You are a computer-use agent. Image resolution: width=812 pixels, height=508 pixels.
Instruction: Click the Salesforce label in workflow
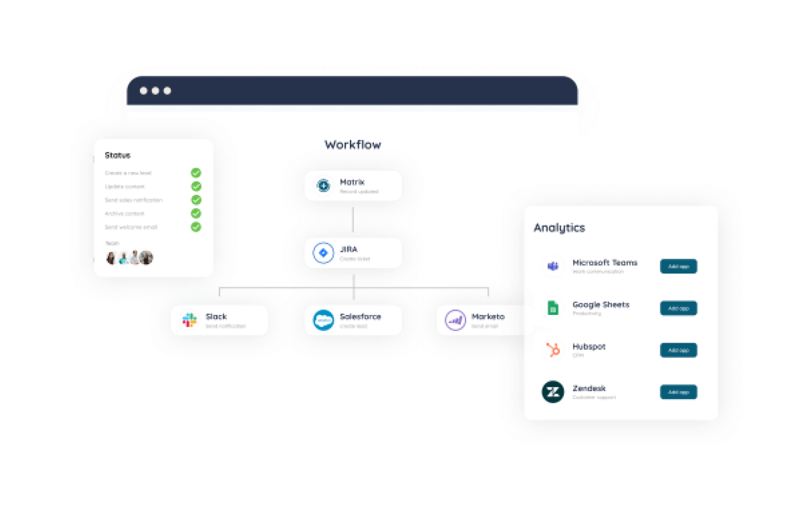pos(360,317)
